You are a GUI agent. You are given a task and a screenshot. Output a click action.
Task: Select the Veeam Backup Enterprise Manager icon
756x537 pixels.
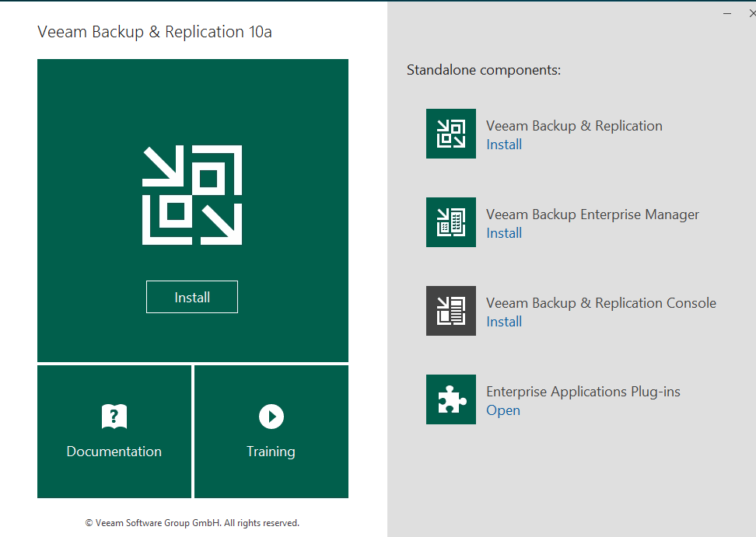point(451,222)
